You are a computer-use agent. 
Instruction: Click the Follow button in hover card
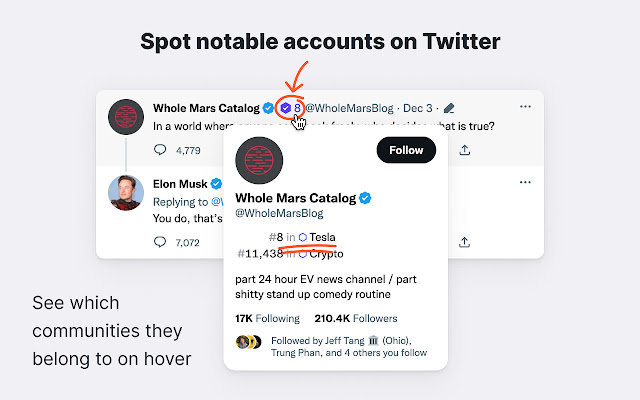click(x=406, y=150)
